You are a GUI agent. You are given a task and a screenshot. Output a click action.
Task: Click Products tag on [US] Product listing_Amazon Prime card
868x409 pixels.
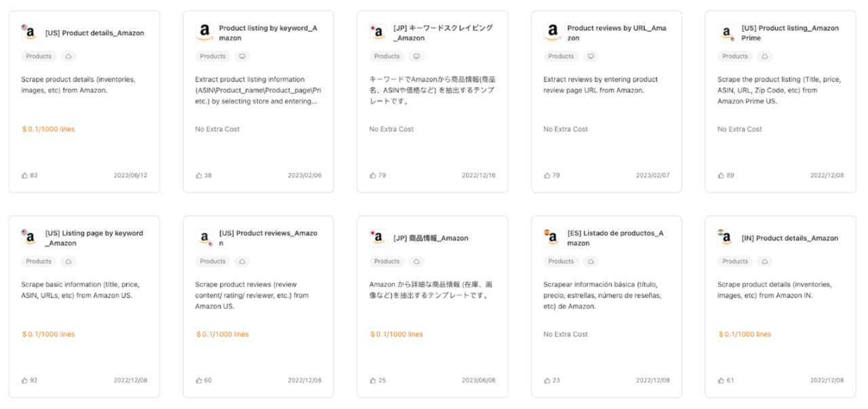tap(735, 56)
